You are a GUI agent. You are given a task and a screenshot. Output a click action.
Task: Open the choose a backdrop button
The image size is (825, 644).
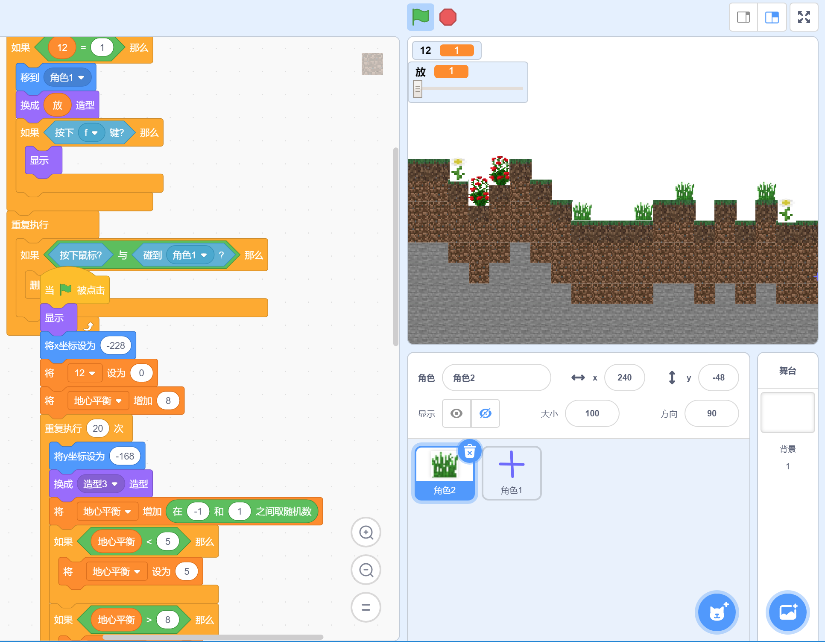[x=788, y=612]
